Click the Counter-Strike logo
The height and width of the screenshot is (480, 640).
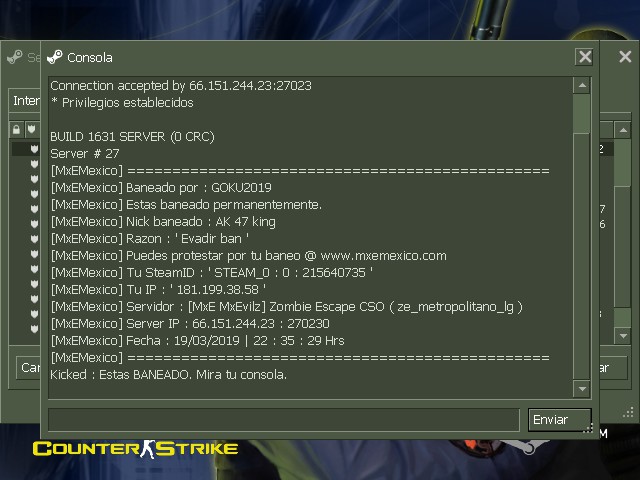pos(136,449)
